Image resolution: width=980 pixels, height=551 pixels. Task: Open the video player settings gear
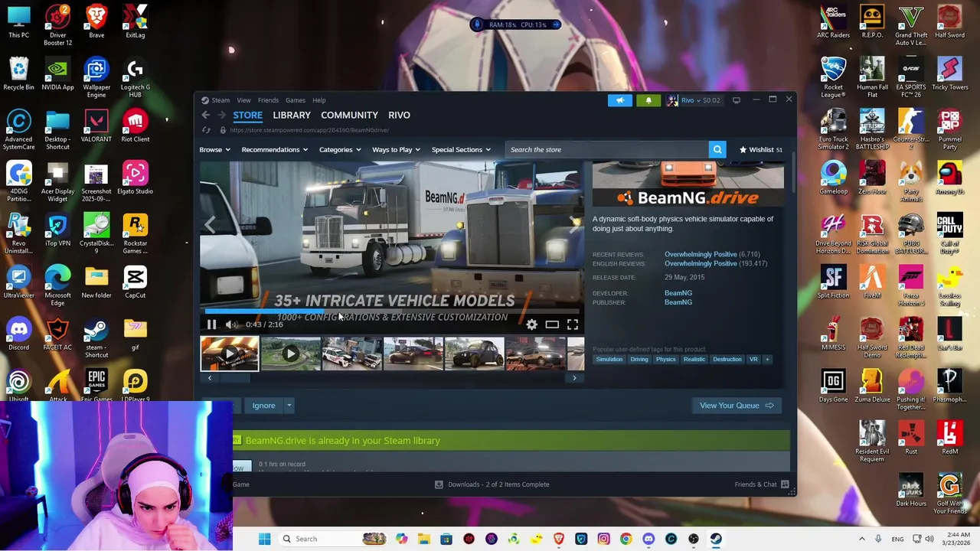(531, 324)
